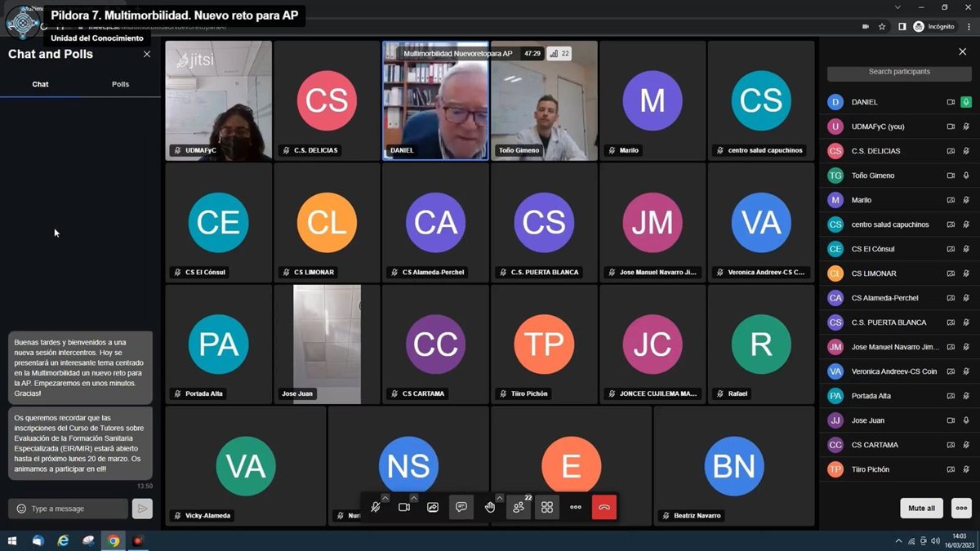Screen dimensions: 980x551
Task: Select the Chat tab
Action: [x=40, y=84]
